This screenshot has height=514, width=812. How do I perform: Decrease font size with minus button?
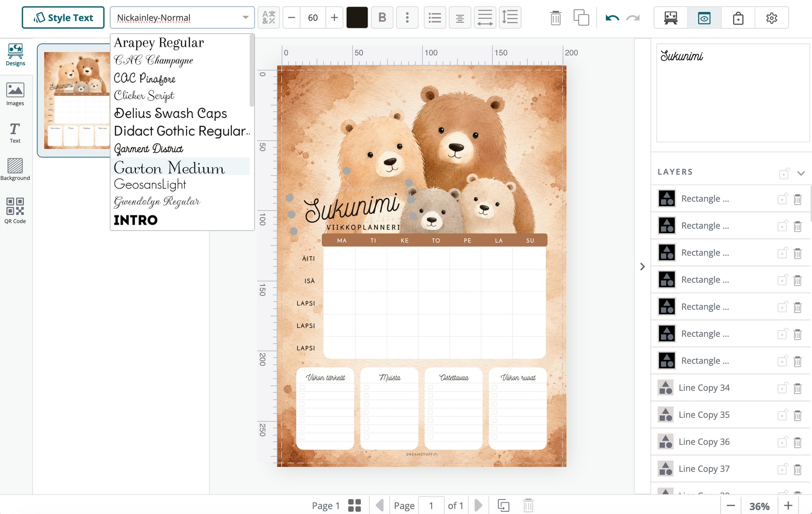click(292, 18)
